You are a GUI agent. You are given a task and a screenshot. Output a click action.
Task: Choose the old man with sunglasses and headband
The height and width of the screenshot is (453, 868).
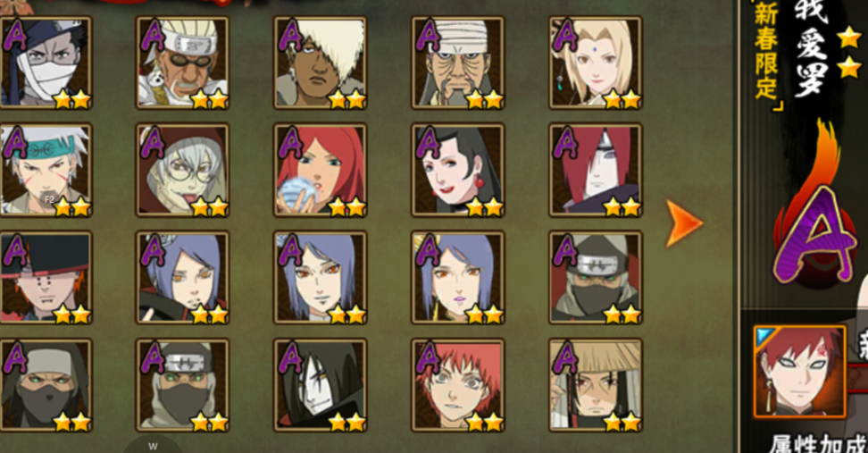[x=183, y=63]
